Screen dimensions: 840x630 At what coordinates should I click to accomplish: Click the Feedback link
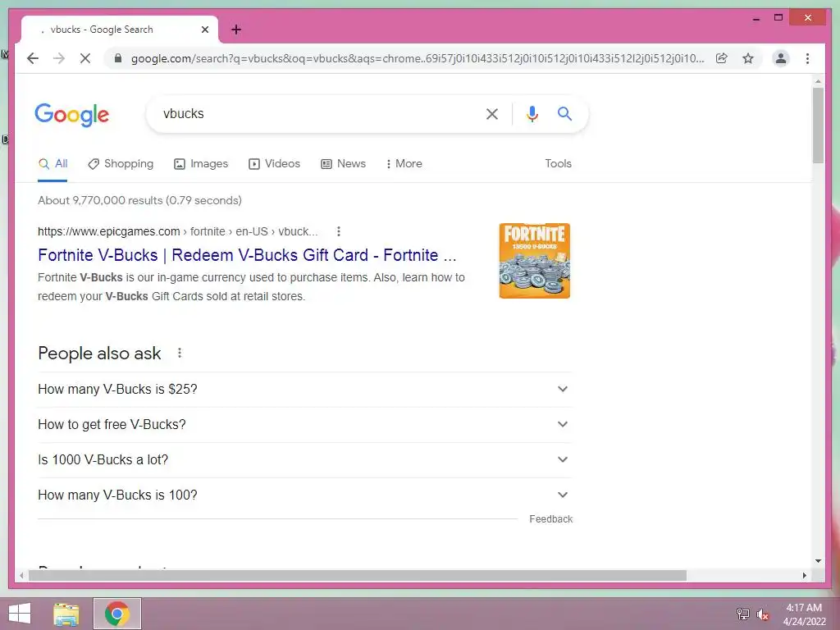click(x=550, y=519)
